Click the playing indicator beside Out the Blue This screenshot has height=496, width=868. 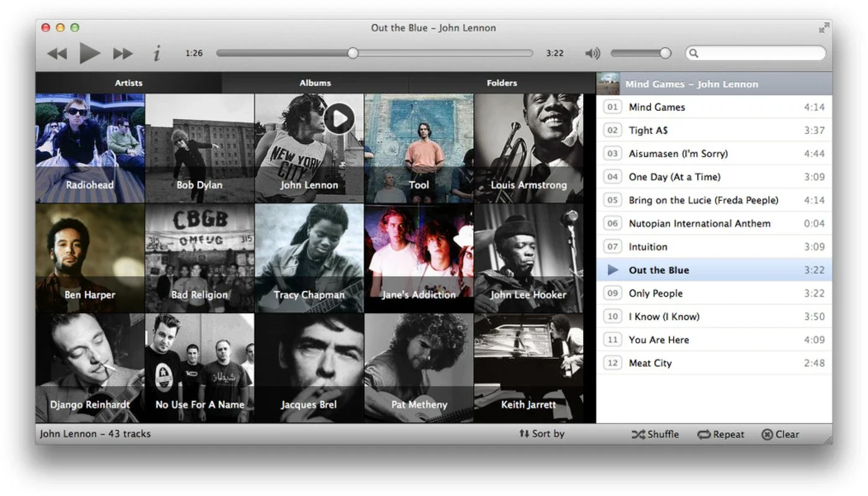coord(613,270)
